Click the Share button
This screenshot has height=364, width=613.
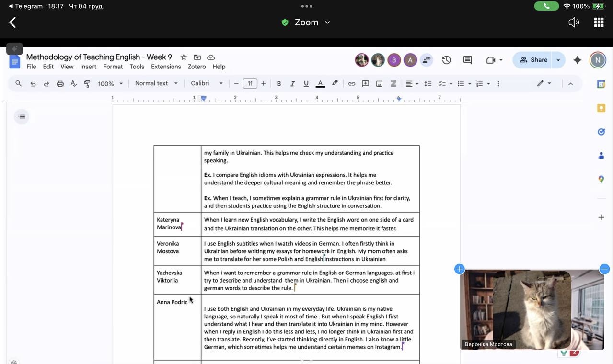click(x=533, y=60)
